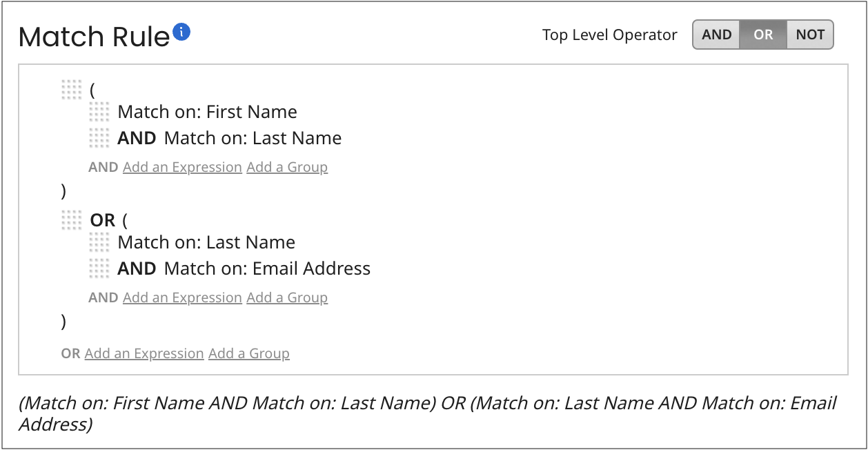Click the blue info icon beside Match Rule
Viewport: 868px width, 450px height.
[x=181, y=32]
